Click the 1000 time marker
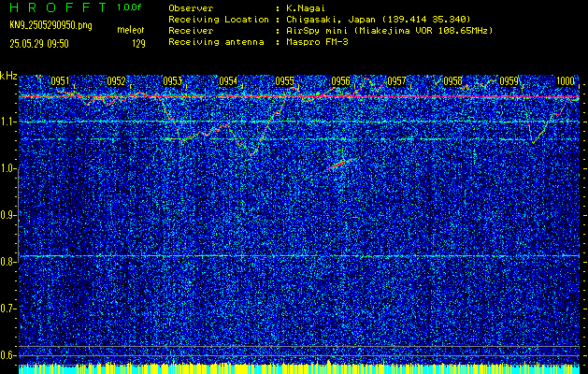Viewport: 588px width, 374px height. coord(566,81)
